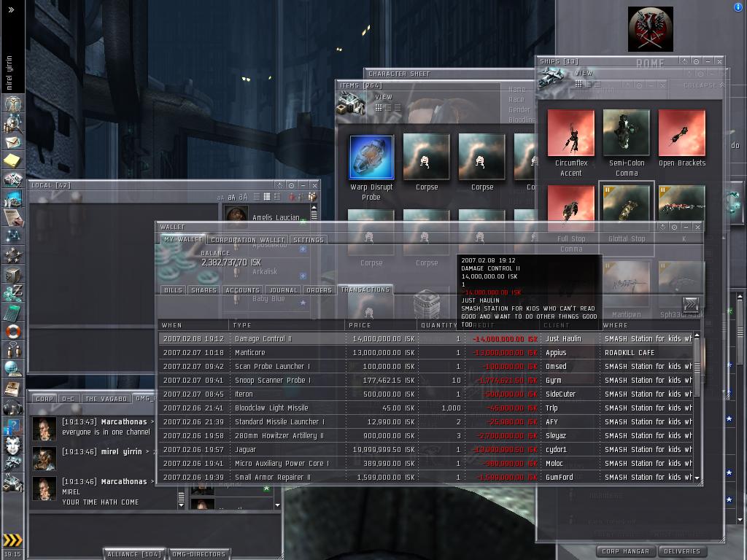Open the in-game Browser globe icon
Viewport: 747px width, 560px height.
[x=13, y=368]
